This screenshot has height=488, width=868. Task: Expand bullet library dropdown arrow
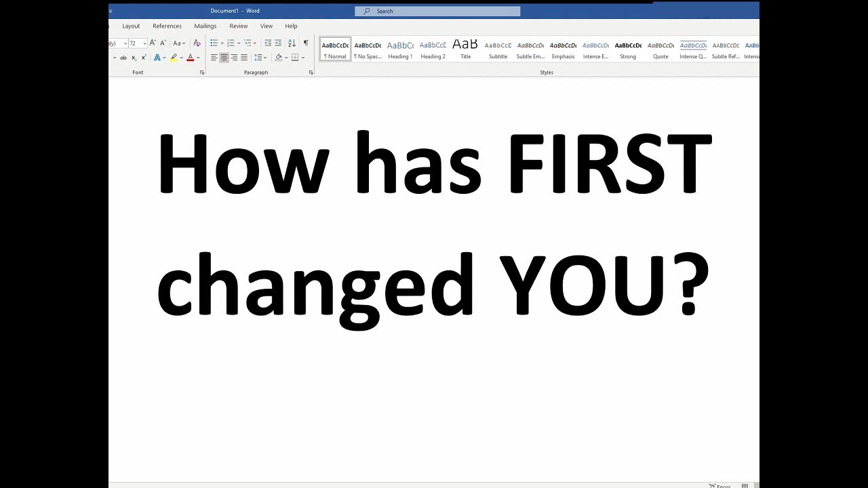point(222,43)
